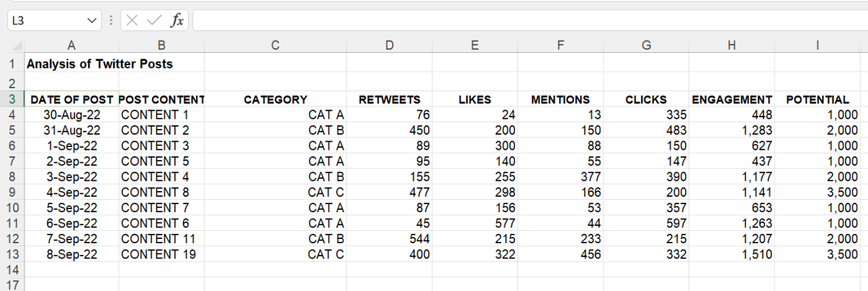Select column H header
The width and height of the screenshot is (868, 291).
[x=731, y=46]
